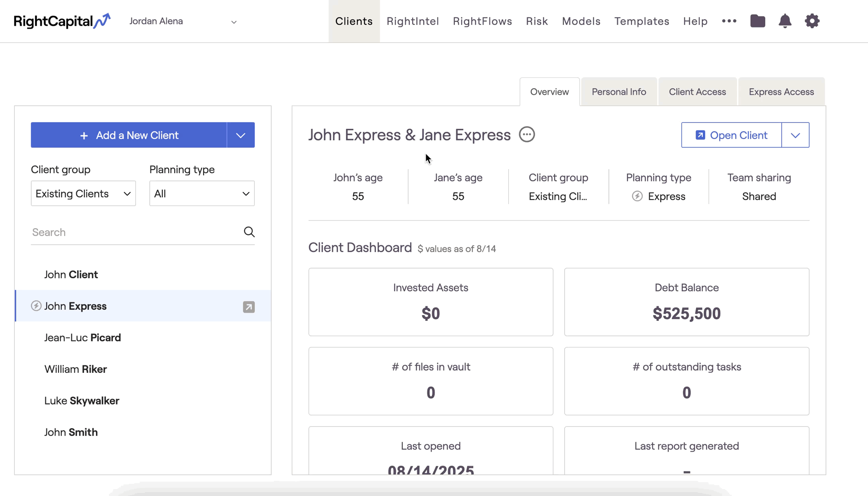Click the open arrow icon on John Express row
The width and height of the screenshot is (868, 496).
pos(249,307)
